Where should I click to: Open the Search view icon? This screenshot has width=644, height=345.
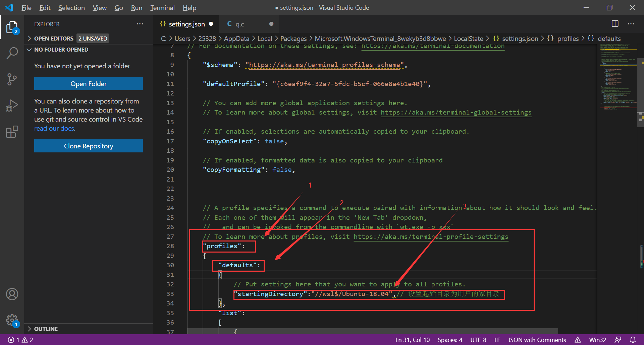12,53
